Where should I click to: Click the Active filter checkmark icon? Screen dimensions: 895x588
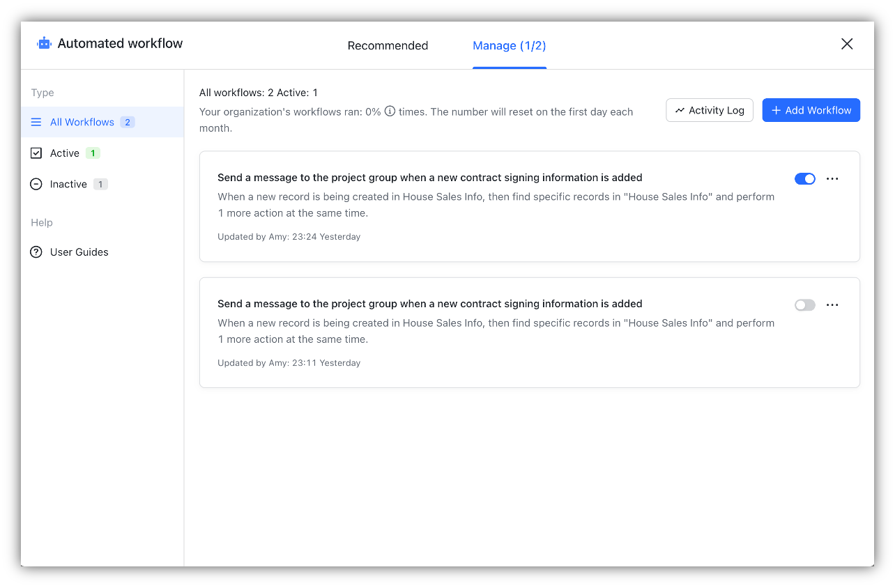pyautogui.click(x=36, y=153)
